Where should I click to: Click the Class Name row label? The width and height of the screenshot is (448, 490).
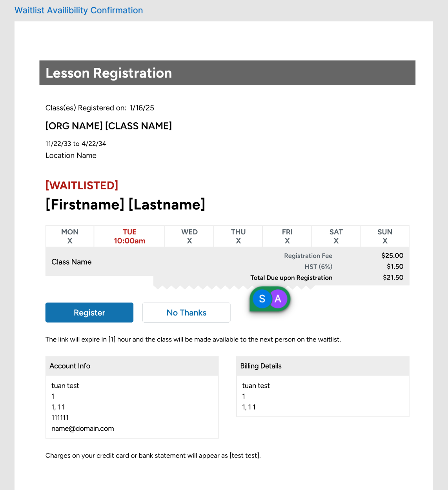pyautogui.click(x=71, y=262)
